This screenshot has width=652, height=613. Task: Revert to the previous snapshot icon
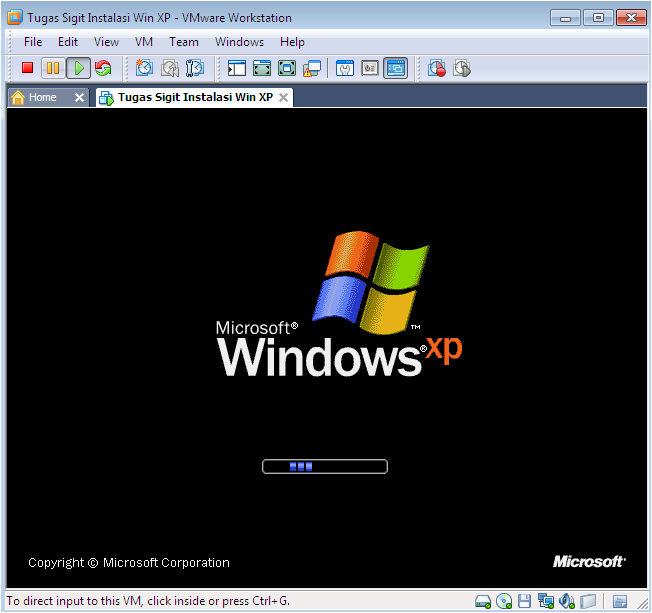point(170,68)
